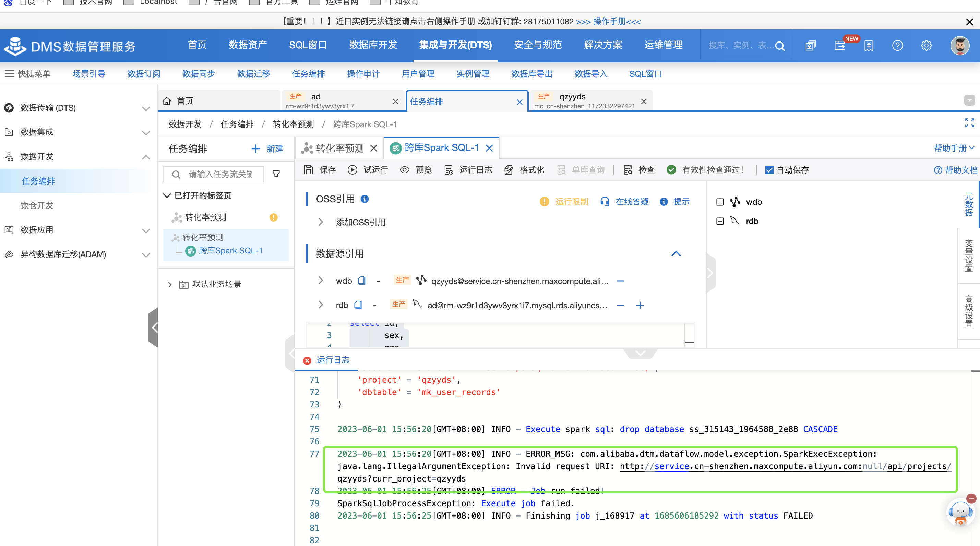The image size is (980, 546).
Task: Click the floating assistant robot icon
Action: point(960,512)
